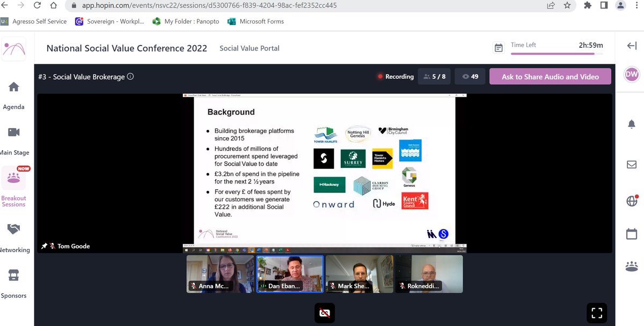Click the conference logo in the sidebar
The width and height of the screenshot is (644, 326).
13,49
